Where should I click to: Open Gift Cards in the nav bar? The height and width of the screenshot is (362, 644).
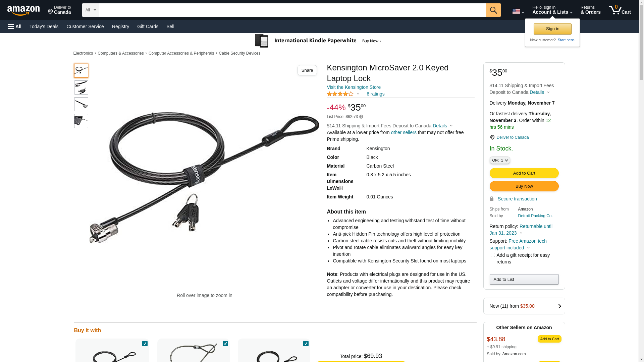[x=148, y=26]
